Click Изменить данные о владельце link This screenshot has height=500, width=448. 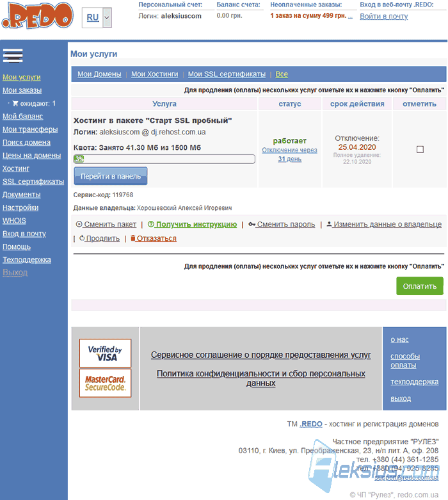click(x=384, y=224)
